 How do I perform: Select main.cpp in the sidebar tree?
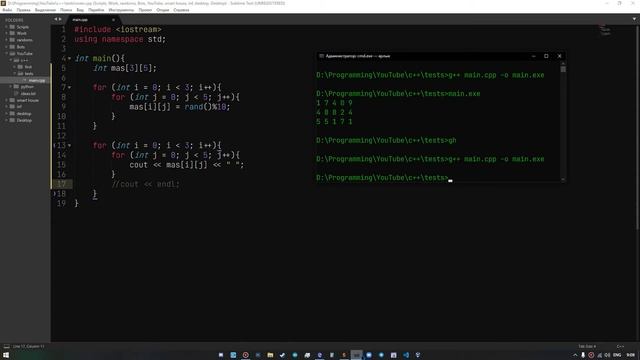tap(37, 80)
